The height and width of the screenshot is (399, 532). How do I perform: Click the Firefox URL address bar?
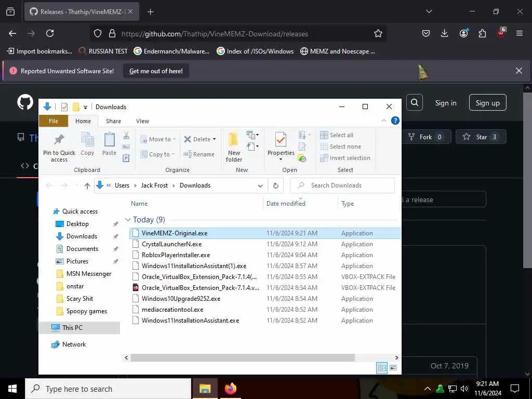(237, 34)
